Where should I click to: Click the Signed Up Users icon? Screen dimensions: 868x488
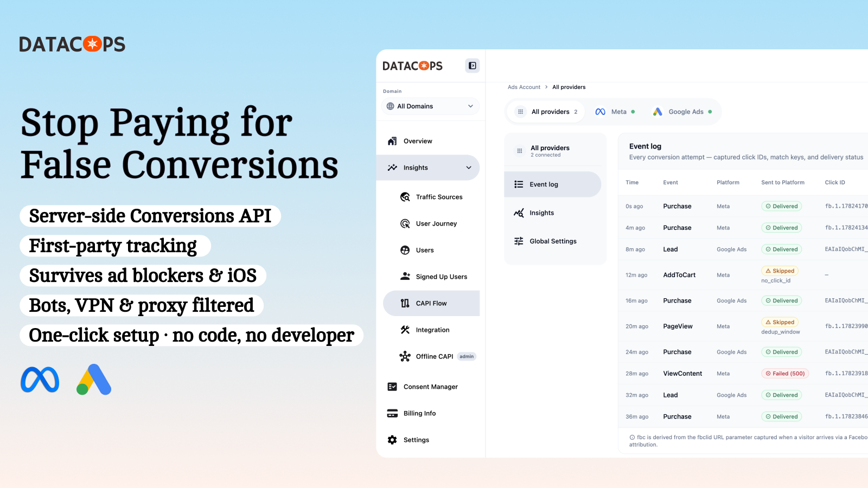pos(405,277)
